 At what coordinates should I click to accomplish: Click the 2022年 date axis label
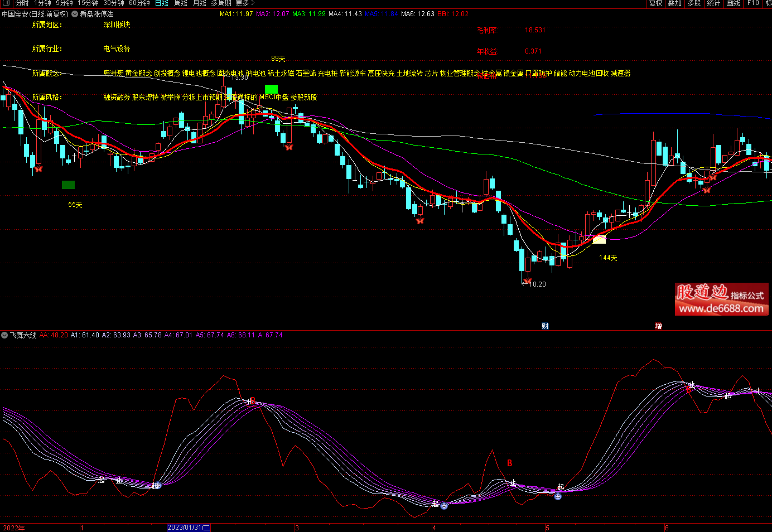pos(14,528)
